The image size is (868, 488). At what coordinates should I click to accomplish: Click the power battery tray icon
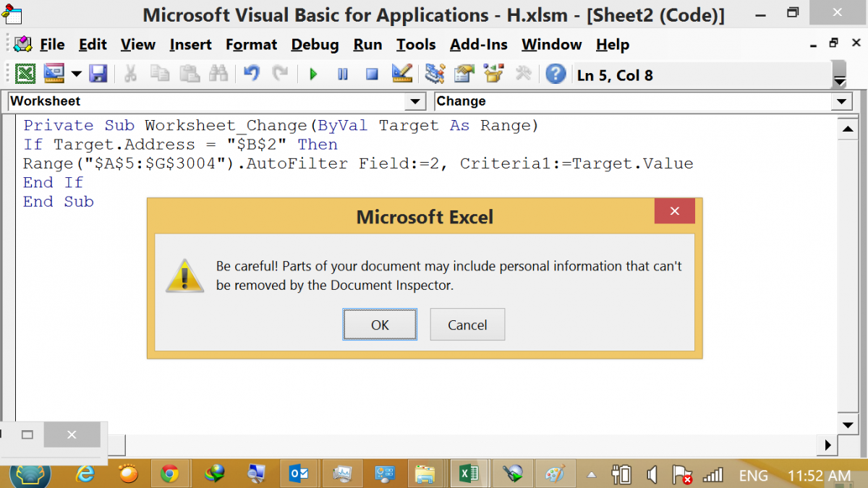(621, 475)
